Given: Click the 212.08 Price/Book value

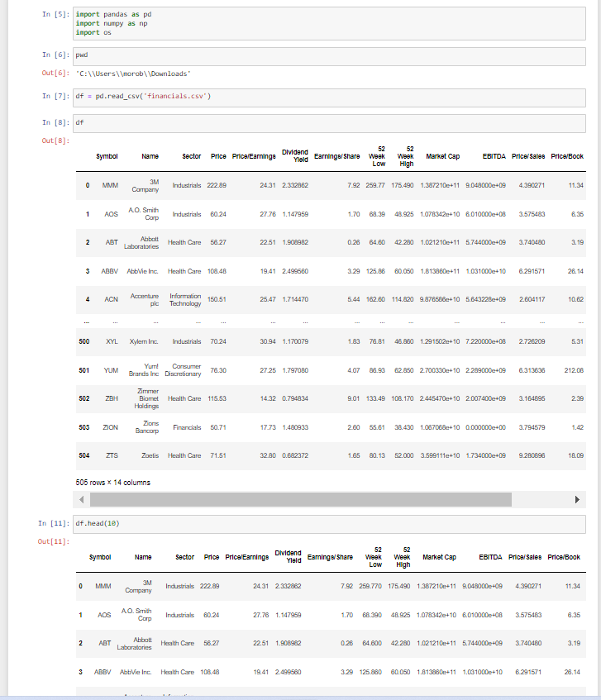Looking at the screenshot, I should coord(574,370).
